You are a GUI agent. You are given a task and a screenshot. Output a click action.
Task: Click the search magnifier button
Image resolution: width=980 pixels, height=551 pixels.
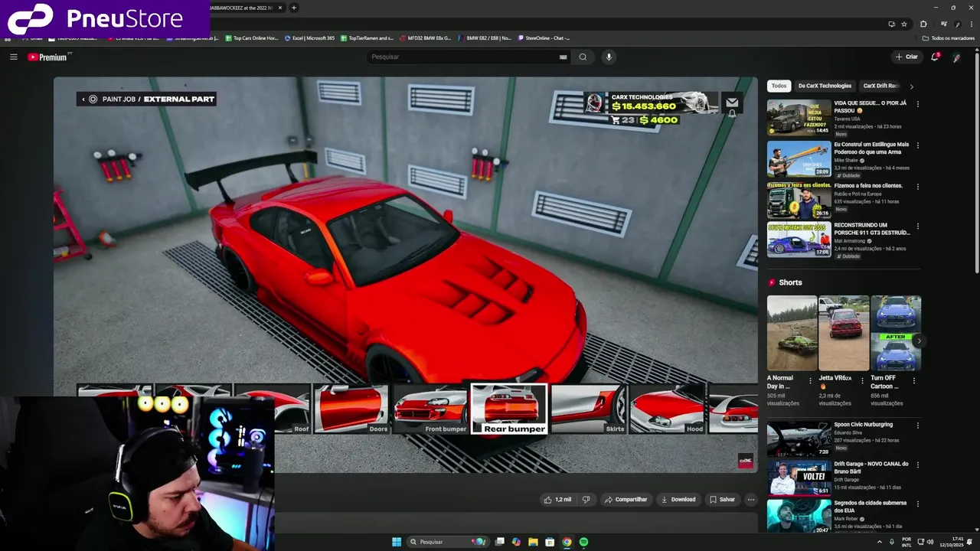583,57
